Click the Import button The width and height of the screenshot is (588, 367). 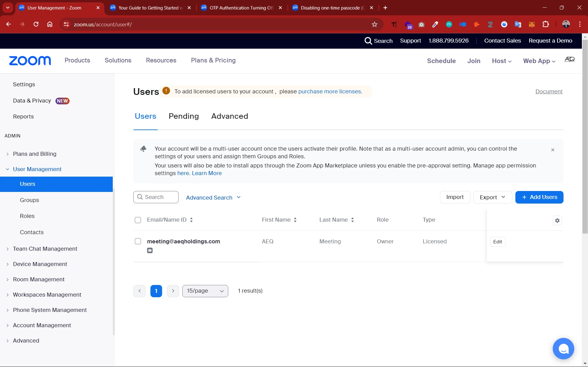point(455,197)
